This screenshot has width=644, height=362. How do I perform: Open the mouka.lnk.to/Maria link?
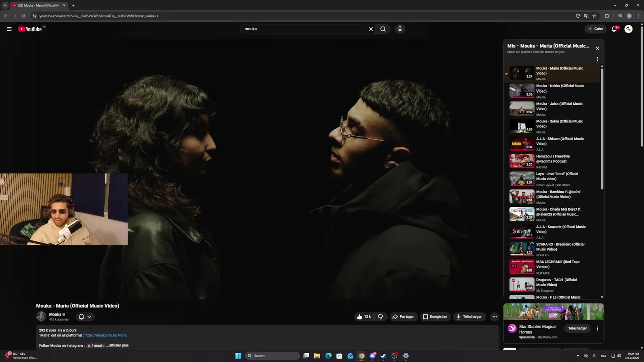[105, 335]
